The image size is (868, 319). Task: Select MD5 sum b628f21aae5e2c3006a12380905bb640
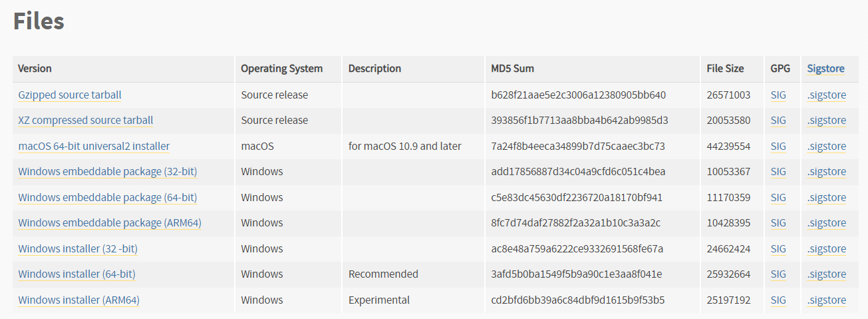coord(579,95)
